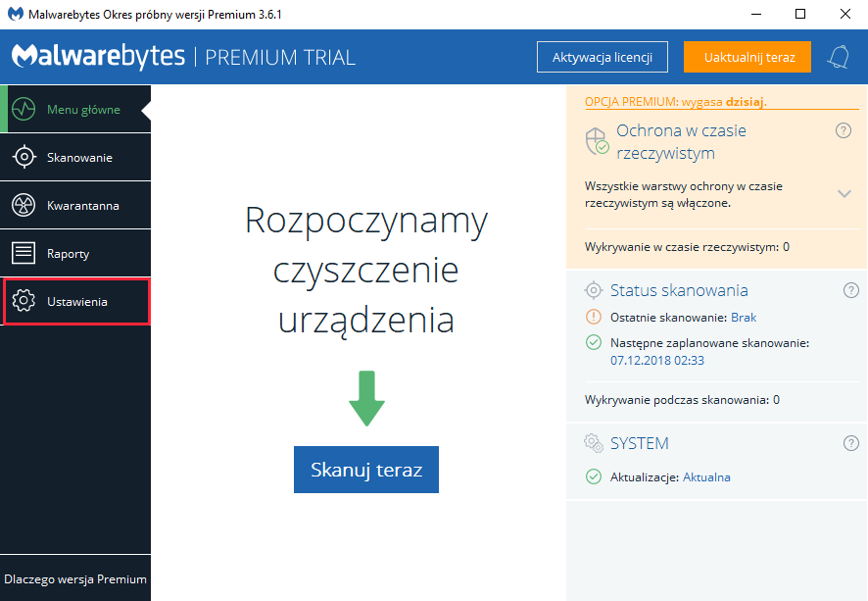
Task: Expand real-time protection layers chevron
Action: coord(844,194)
